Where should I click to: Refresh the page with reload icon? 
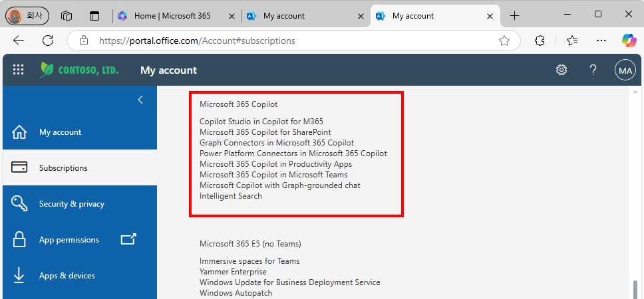(x=48, y=40)
